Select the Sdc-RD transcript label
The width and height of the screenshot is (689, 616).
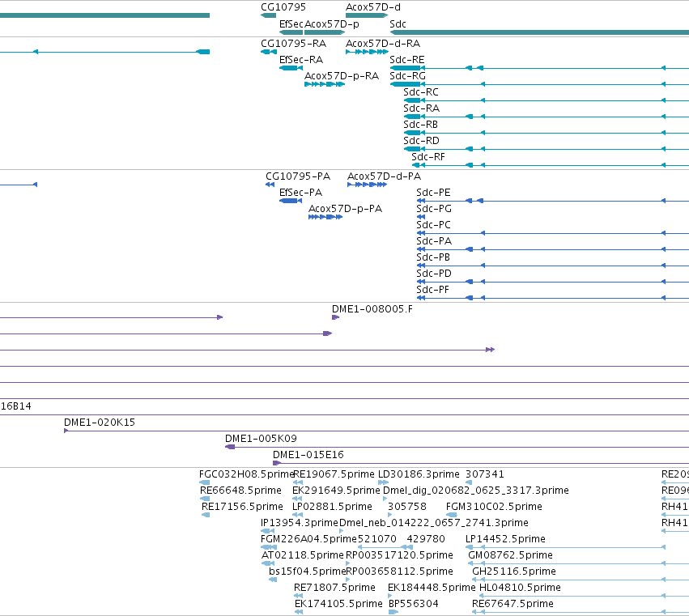tap(421, 141)
